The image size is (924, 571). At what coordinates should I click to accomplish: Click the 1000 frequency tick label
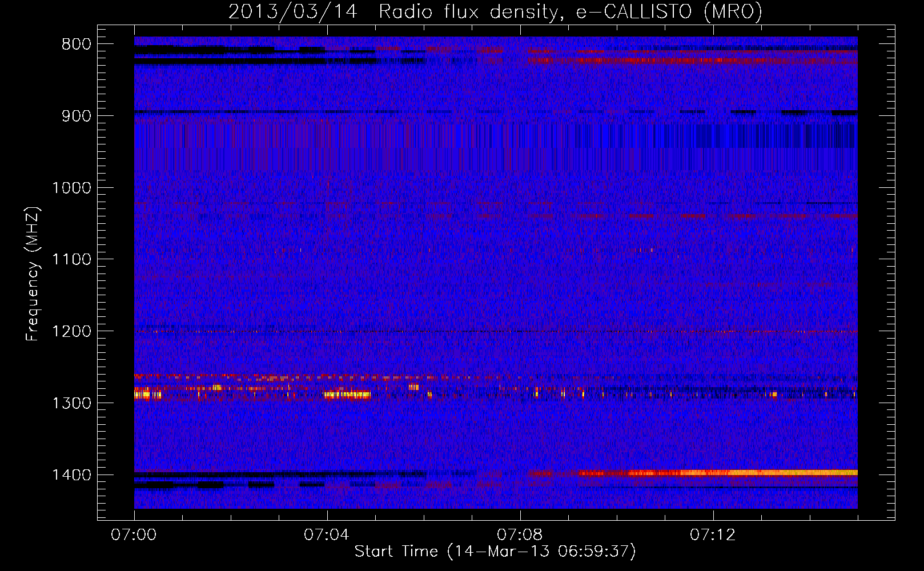tap(71, 188)
